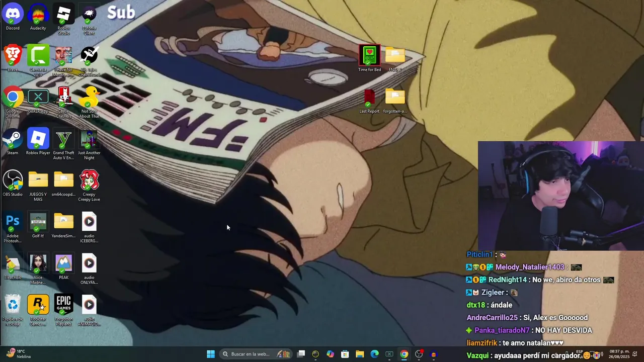Screen dimensions: 644x362
Task: Select the Papelera de reciclaje icon
Action: (x=13, y=310)
